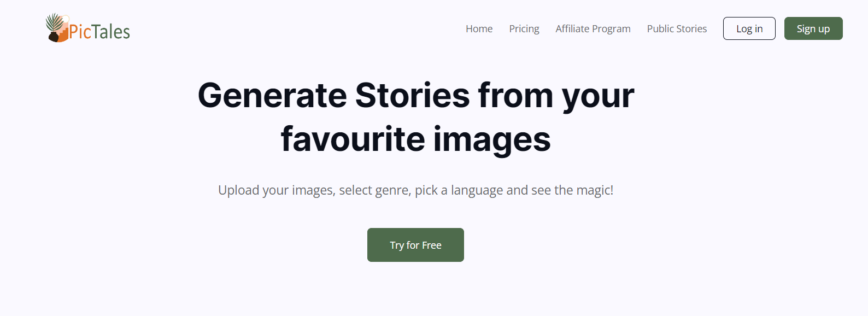The height and width of the screenshot is (316, 868).
Task: Click the 'Generate Stories from your' headline line
Action: [x=415, y=96]
